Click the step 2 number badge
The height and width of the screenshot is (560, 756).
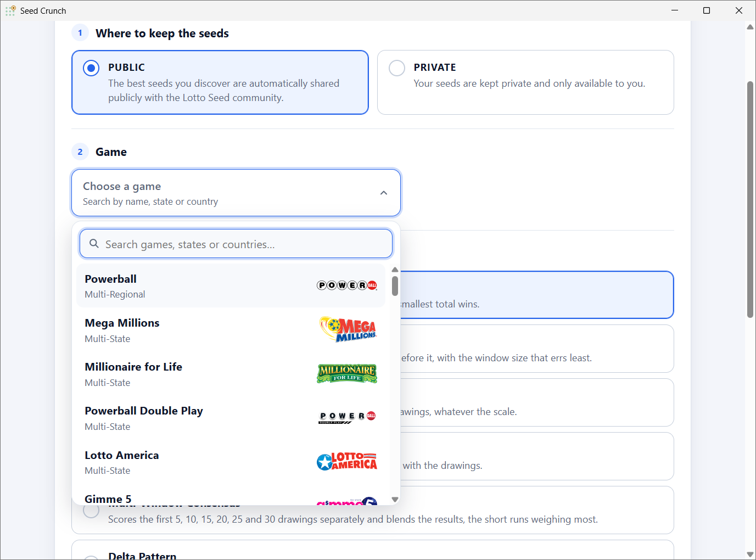pyautogui.click(x=80, y=152)
